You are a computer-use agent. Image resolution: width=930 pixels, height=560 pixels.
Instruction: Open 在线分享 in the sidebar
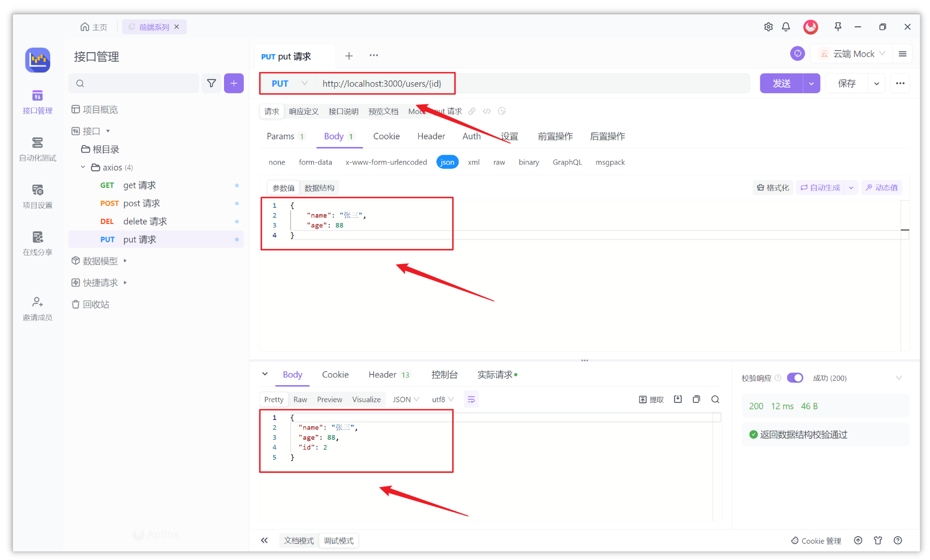pyautogui.click(x=38, y=244)
